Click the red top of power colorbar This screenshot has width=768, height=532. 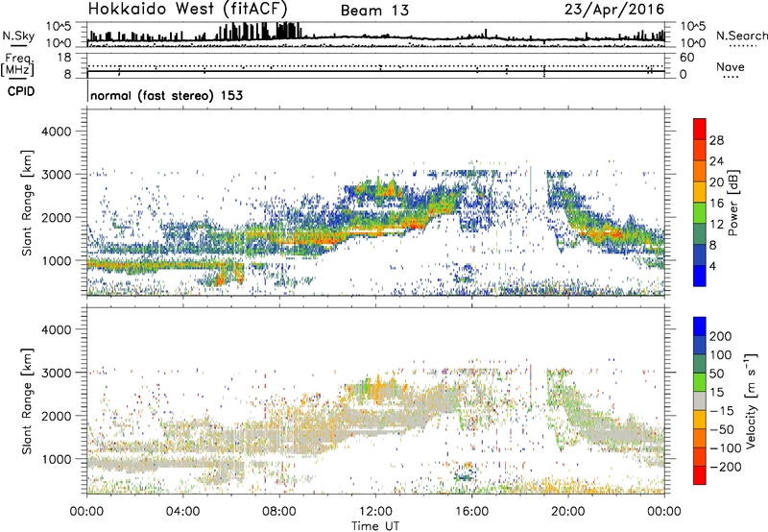[x=700, y=129]
